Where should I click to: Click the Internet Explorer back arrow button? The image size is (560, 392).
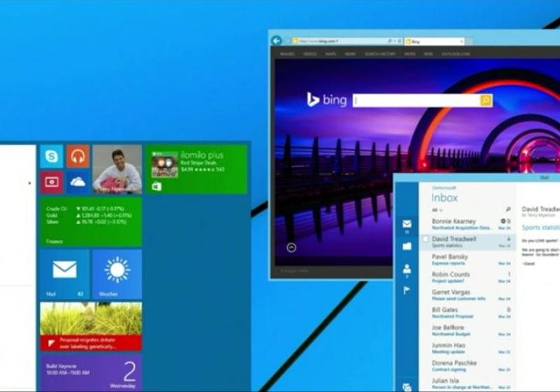click(276, 41)
